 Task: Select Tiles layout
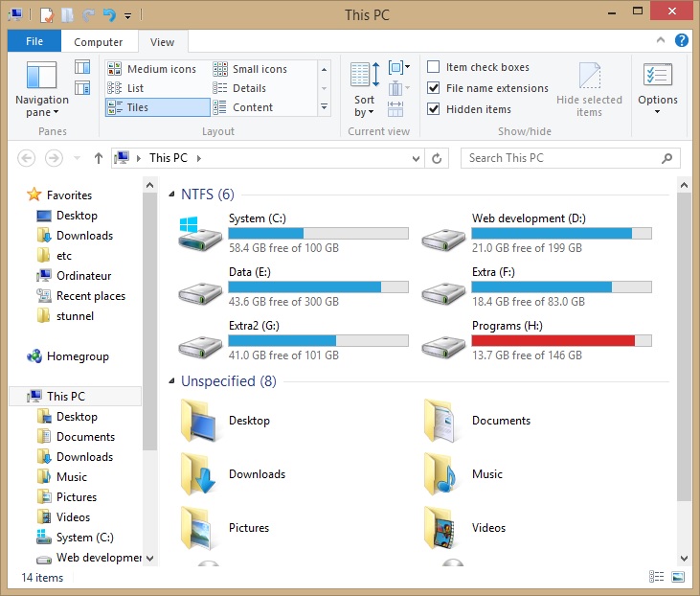[158, 107]
